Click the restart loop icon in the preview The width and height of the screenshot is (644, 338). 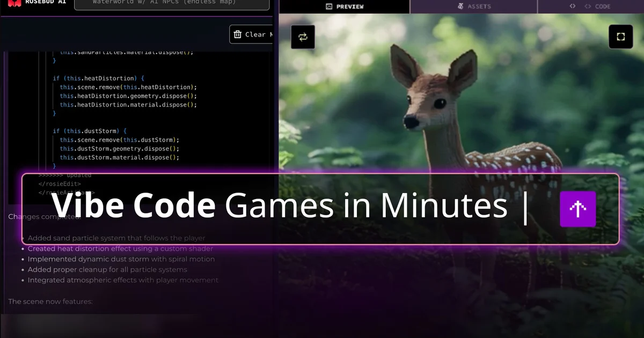(x=303, y=36)
